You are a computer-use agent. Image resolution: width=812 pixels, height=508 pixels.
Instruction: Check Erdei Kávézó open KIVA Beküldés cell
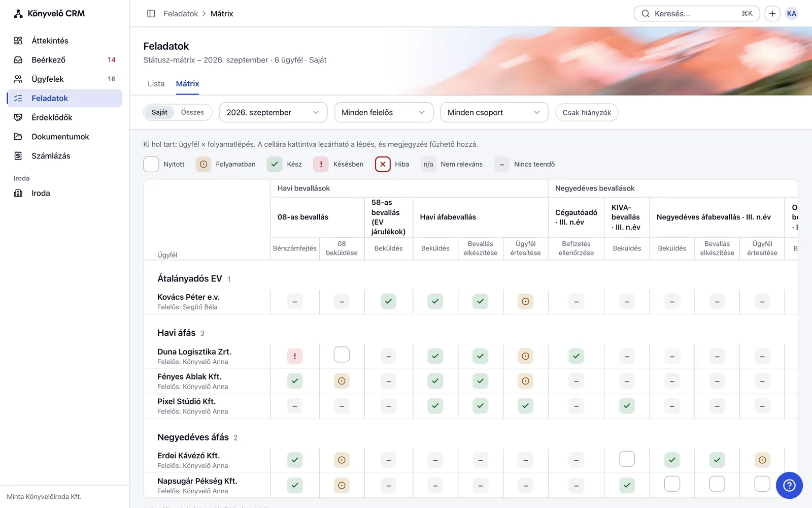click(x=627, y=459)
